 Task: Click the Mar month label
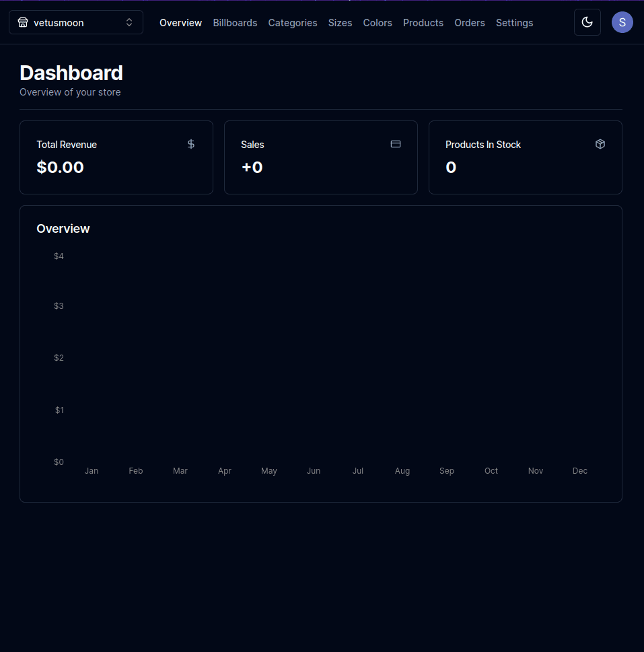pos(180,471)
